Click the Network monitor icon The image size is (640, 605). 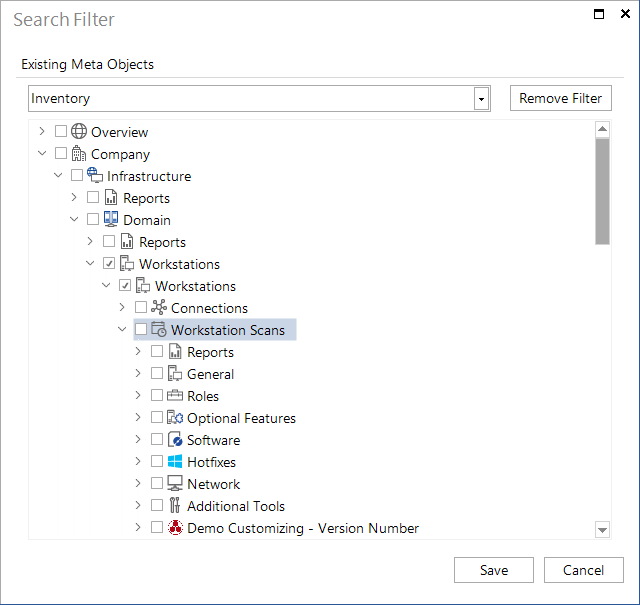(x=175, y=483)
